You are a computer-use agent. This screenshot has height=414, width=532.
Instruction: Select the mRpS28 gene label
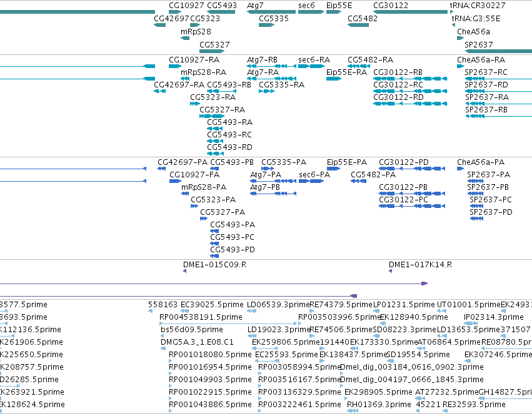[196, 32]
